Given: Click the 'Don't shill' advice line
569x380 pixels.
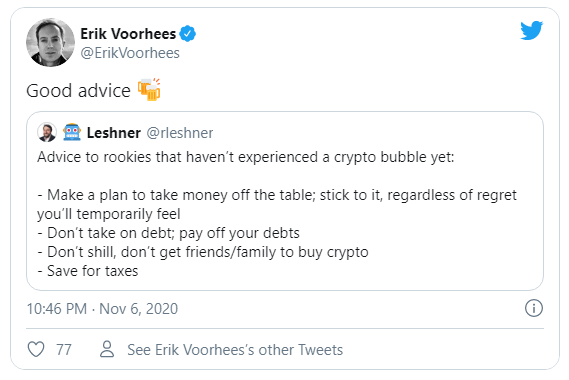Looking at the screenshot, I should click(203, 252).
